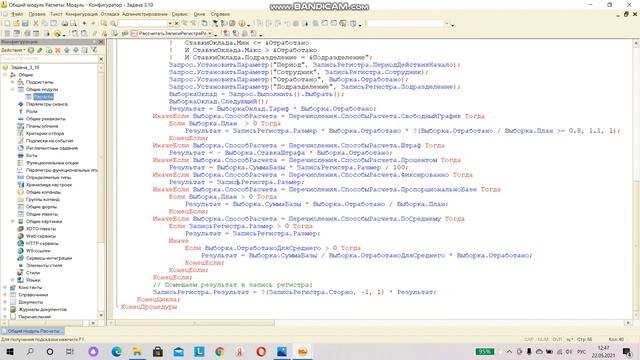Open the Mail app from the taskbar
Image resolution: width=640 pixels, height=360 pixels.
(178, 351)
